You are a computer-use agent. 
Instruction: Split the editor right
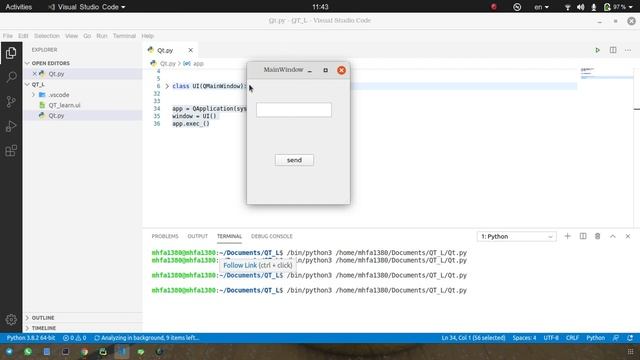click(x=613, y=50)
